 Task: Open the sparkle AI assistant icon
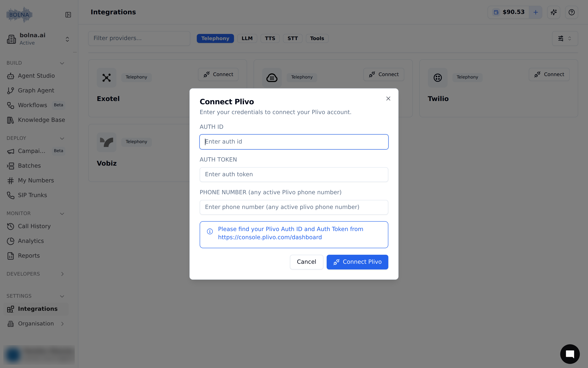553,12
